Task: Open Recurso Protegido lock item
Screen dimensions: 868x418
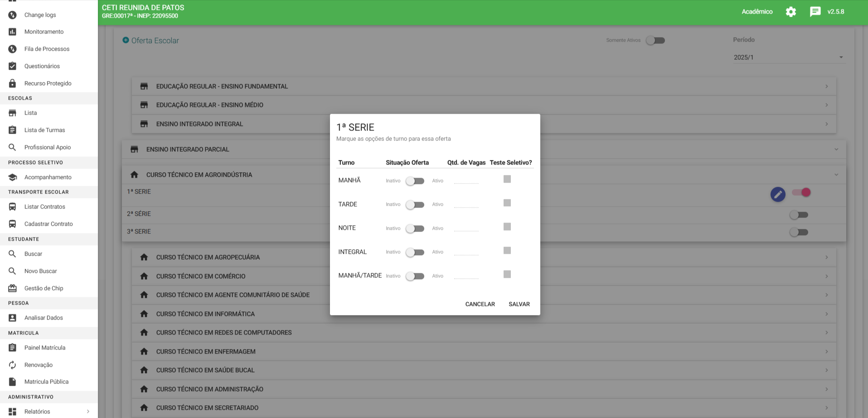Action: point(48,83)
